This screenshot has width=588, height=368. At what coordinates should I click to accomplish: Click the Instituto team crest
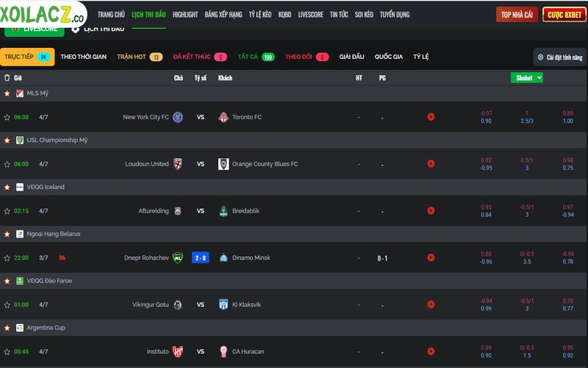tap(178, 352)
